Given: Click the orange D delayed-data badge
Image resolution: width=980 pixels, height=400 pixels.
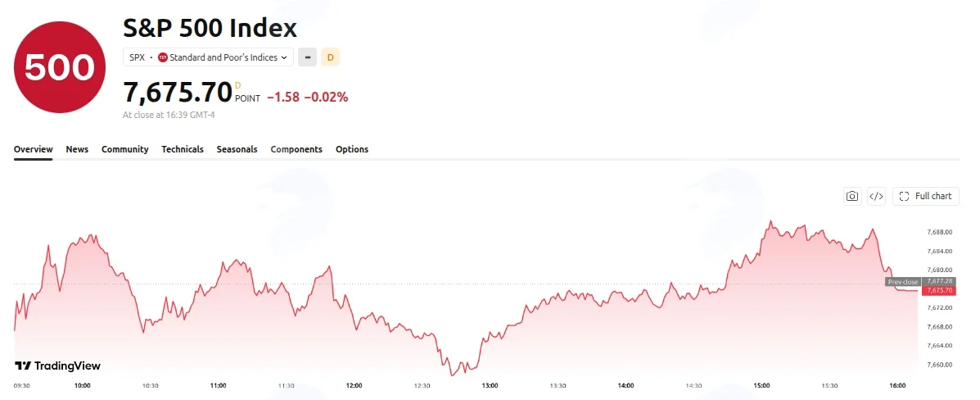Looking at the screenshot, I should click(331, 57).
